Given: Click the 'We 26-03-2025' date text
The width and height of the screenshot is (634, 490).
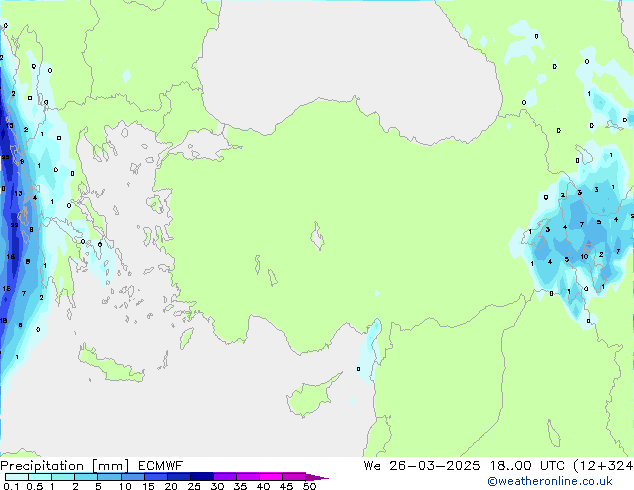Looking at the screenshot, I should click(x=422, y=466).
